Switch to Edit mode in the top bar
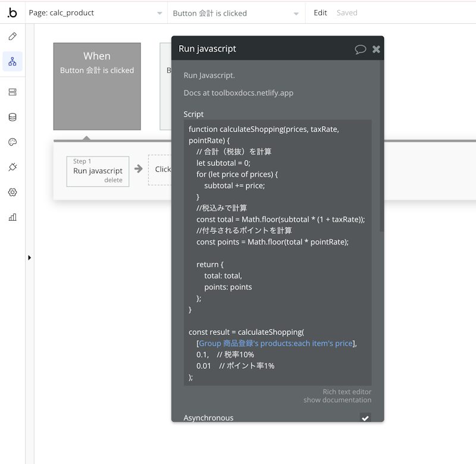 [x=320, y=12]
